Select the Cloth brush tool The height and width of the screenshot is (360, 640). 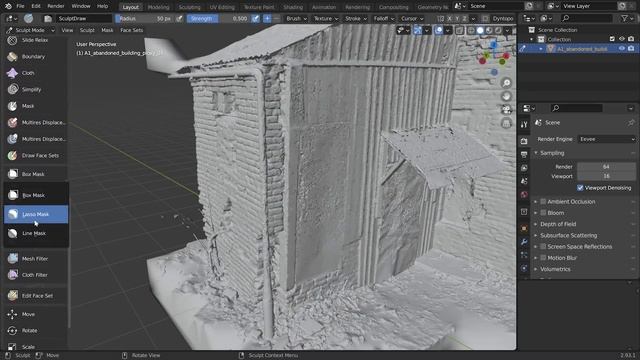tap(35, 73)
